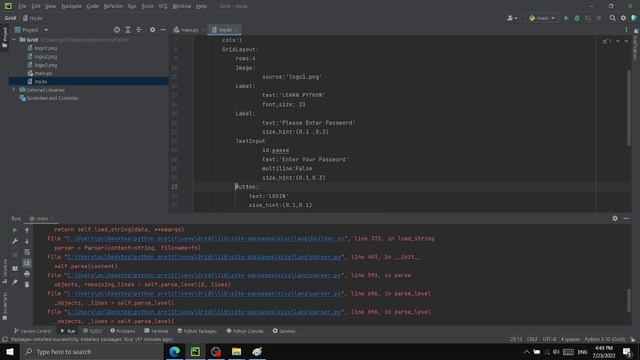Image resolution: width=640 pixels, height=360 pixels.
Task: Clear console output with trash icon
Action: tap(27, 284)
